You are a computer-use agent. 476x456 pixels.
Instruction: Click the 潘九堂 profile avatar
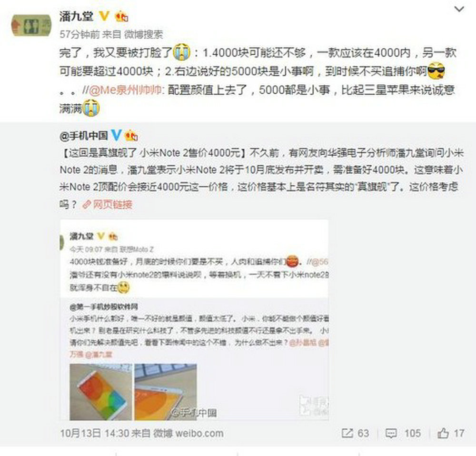31,26
